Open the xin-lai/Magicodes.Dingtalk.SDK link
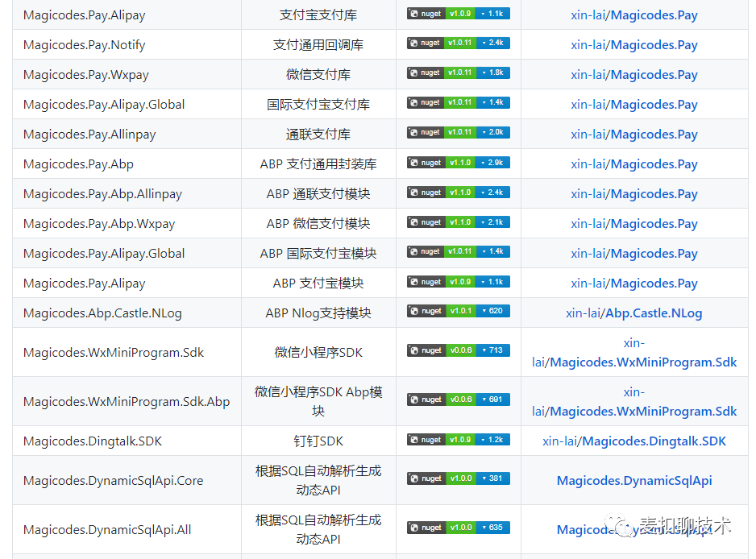Viewport: 756px width, 559px height. tap(634, 441)
